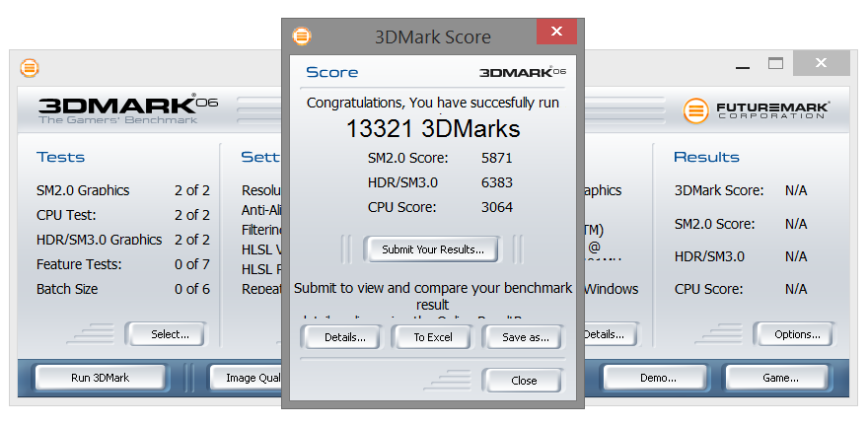Click the CPU Score value 3064
Screen dimensions: 868x425
(496, 207)
